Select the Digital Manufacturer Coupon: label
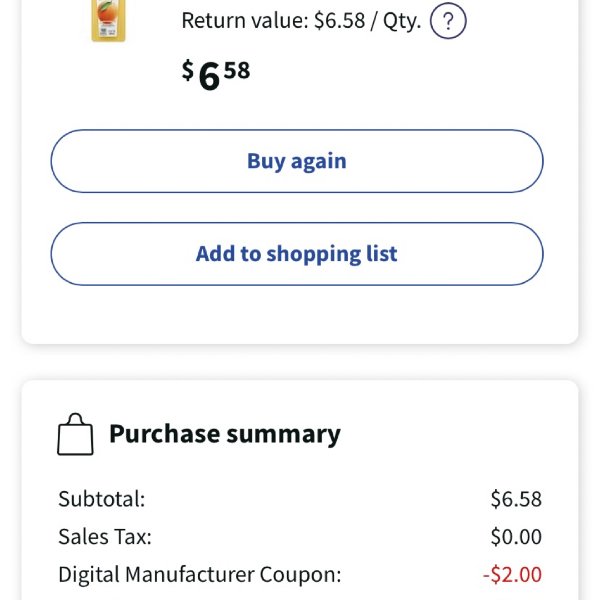 pyautogui.click(x=200, y=574)
